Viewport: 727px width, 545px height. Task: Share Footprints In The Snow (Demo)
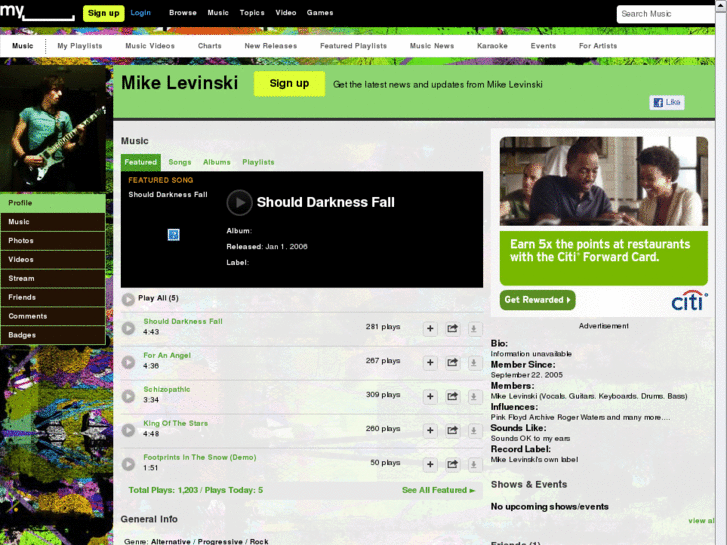pos(452,464)
